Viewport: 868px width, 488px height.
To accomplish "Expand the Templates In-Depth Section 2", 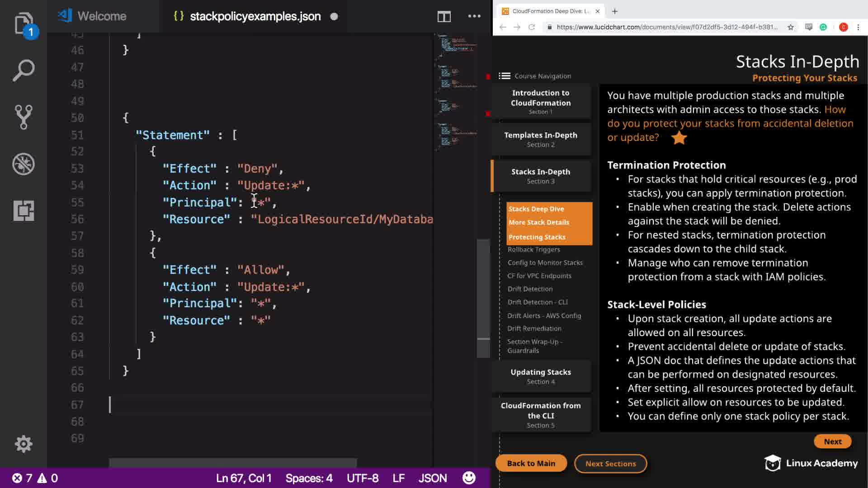I will (x=541, y=139).
